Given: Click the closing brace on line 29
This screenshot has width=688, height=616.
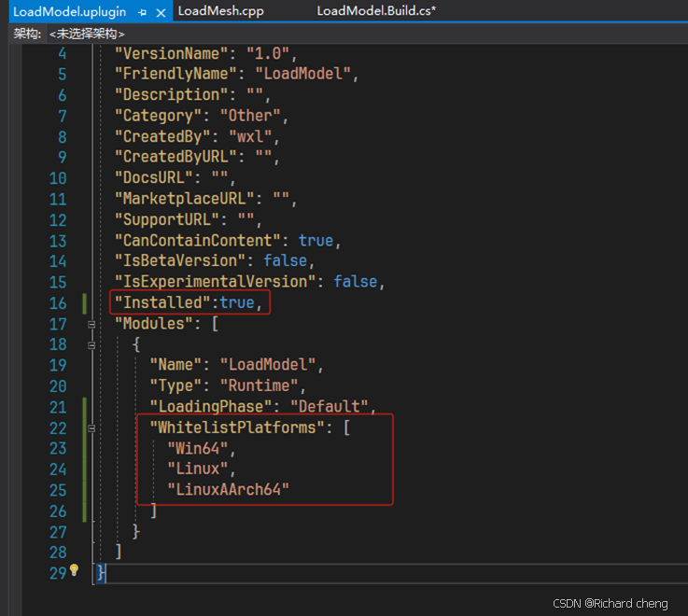Looking at the screenshot, I should pyautogui.click(x=101, y=573).
